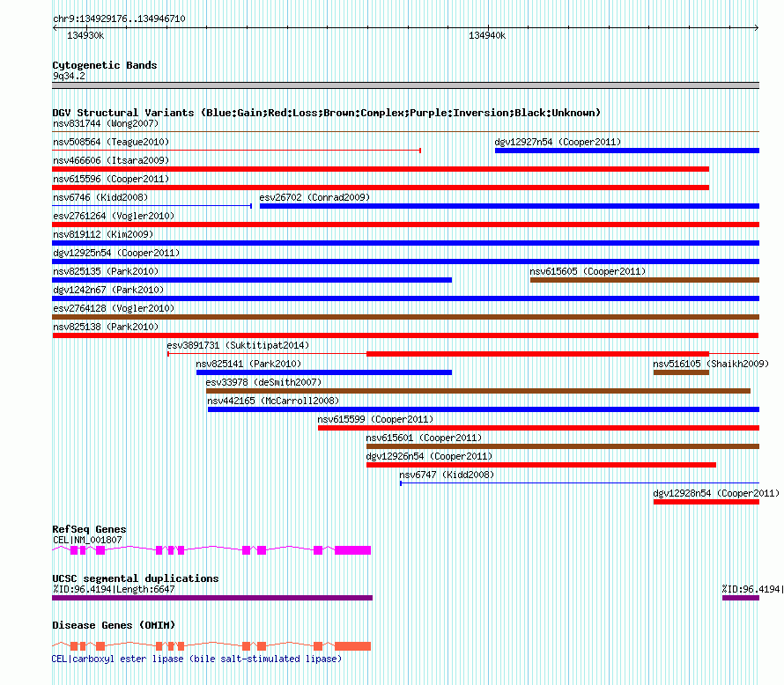
Task: Open the dgv12926n54 (Cooper2011) label
Action: pyautogui.click(x=429, y=456)
